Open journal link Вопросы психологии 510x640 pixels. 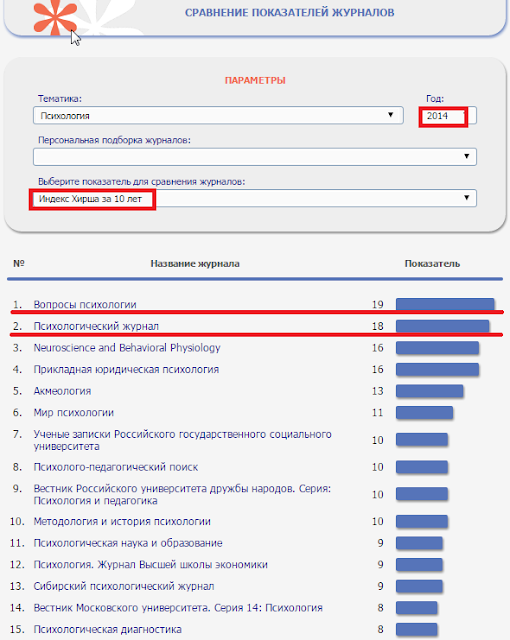coord(85,304)
